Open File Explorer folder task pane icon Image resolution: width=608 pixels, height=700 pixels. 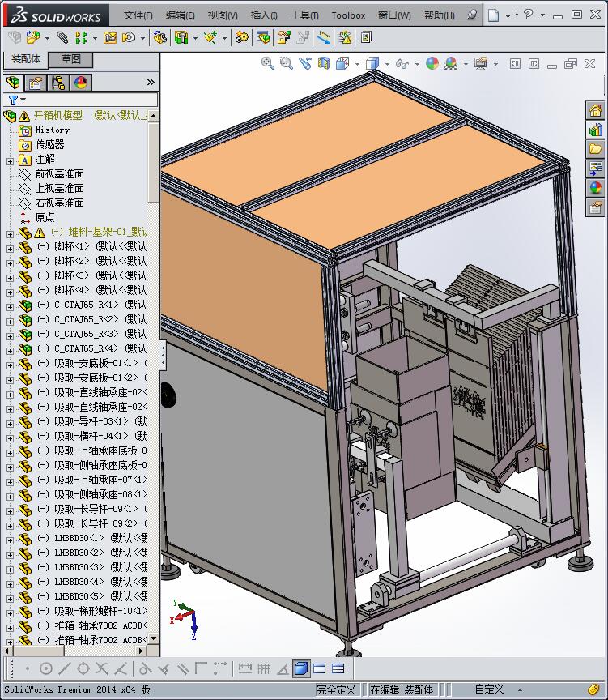click(596, 149)
